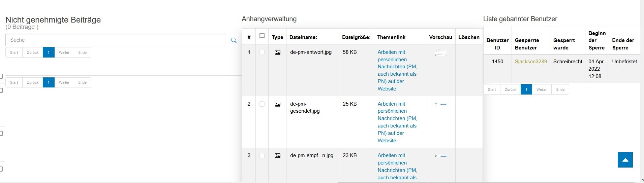Image resolution: width=644 pixels, height=183 pixels.
Task: Click the image type icon for de-pm-gesendet.jpg
Action: coord(277,104)
